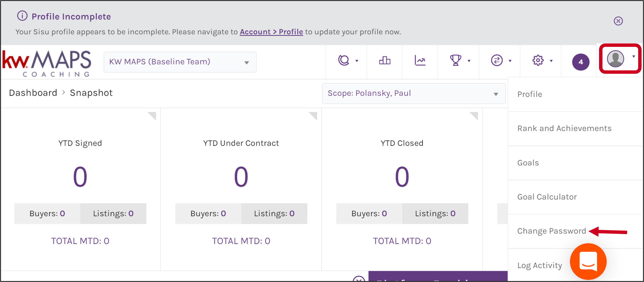
Task: Open the orange chat support bubble
Action: (588, 262)
